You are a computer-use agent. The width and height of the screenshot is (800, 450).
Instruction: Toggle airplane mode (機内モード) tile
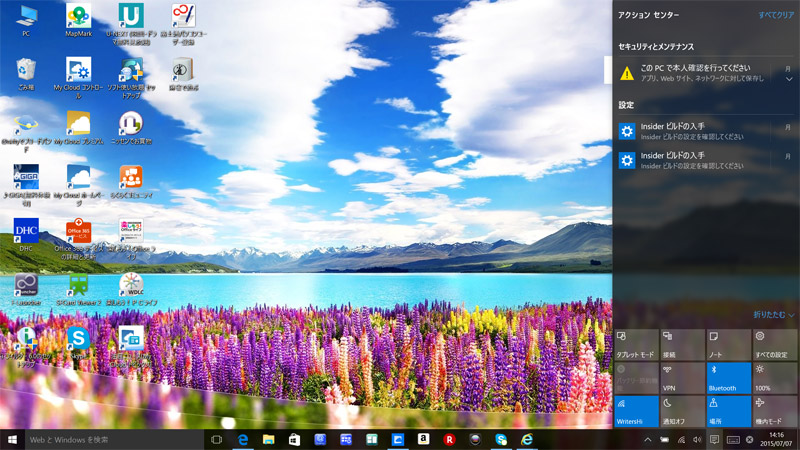coord(775,410)
